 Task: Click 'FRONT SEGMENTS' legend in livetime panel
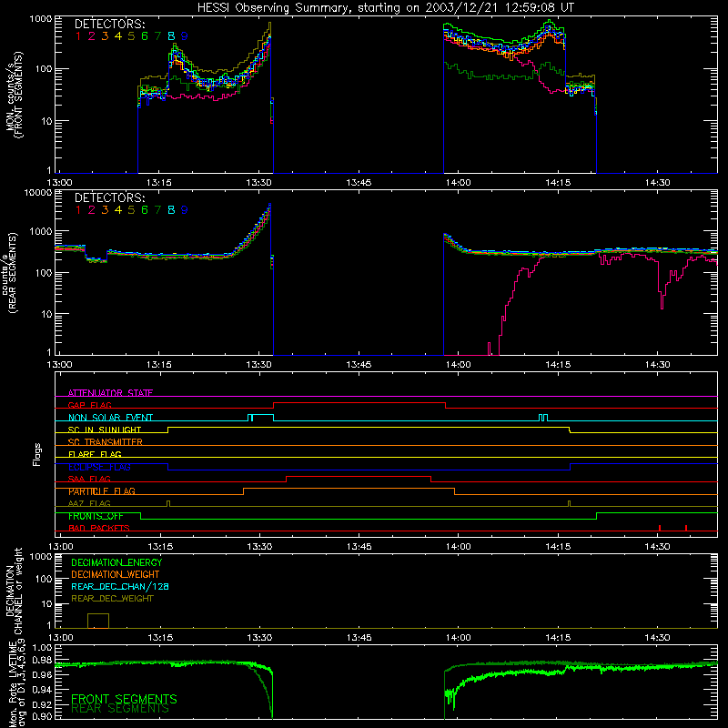(124, 699)
